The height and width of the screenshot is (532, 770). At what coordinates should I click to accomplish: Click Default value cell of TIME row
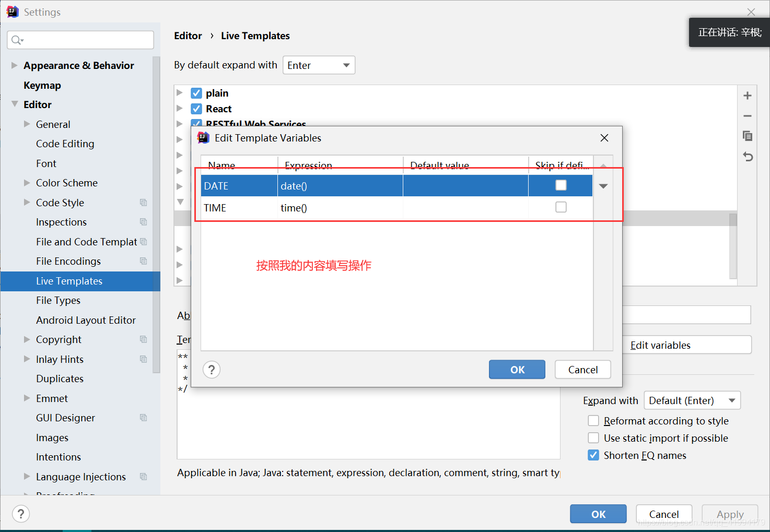click(465, 208)
